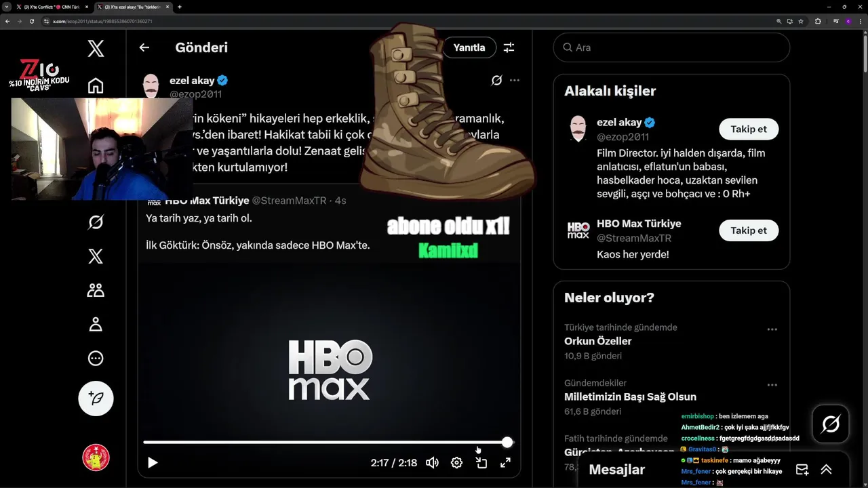The height and width of the screenshot is (488, 868).
Task: Open options for the Orkun Özeller trend
Action: pyautogui.click(x=772, y=329)
